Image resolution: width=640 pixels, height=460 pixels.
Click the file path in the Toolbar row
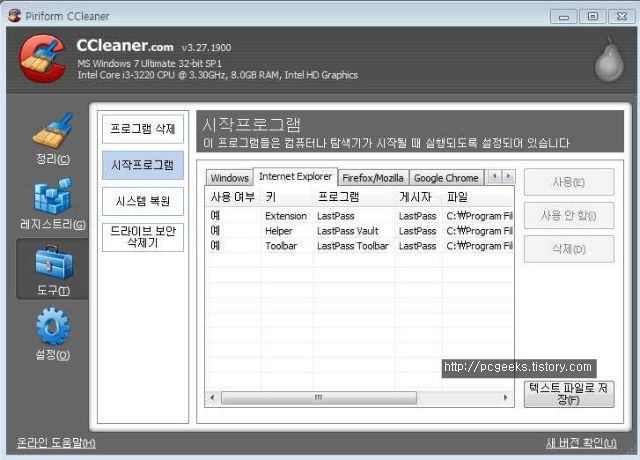[479, 246]
